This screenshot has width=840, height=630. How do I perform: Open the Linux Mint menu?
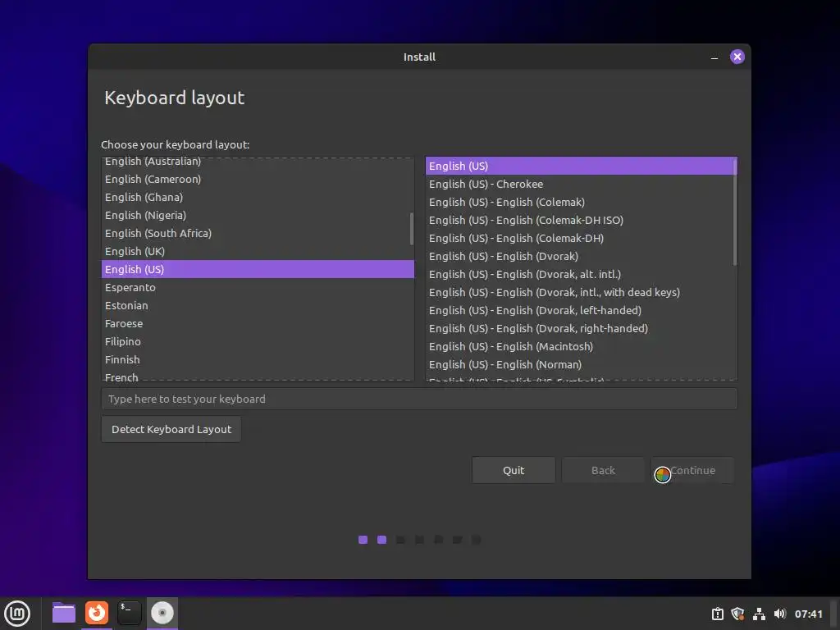(17, 614)
